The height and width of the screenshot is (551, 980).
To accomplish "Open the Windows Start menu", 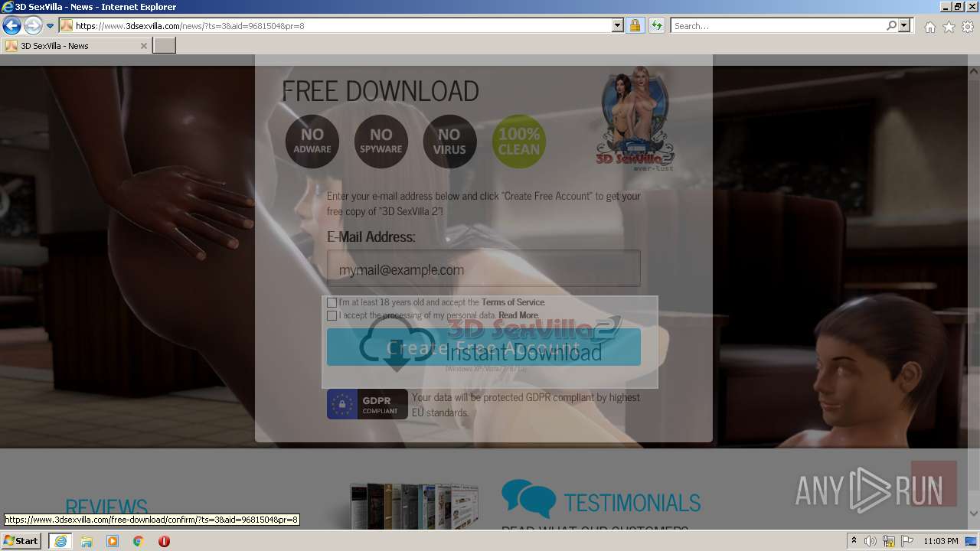I will [x=21, y=541].
